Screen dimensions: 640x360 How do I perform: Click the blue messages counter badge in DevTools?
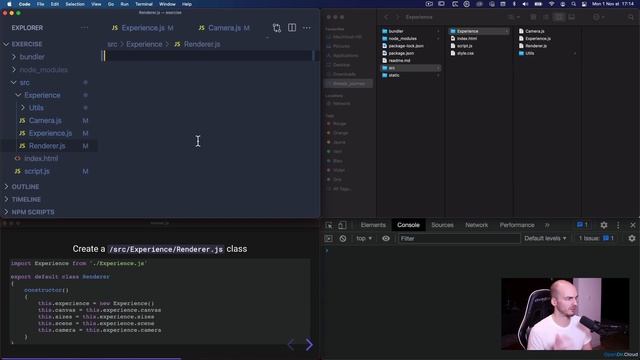tap(582, 225)
